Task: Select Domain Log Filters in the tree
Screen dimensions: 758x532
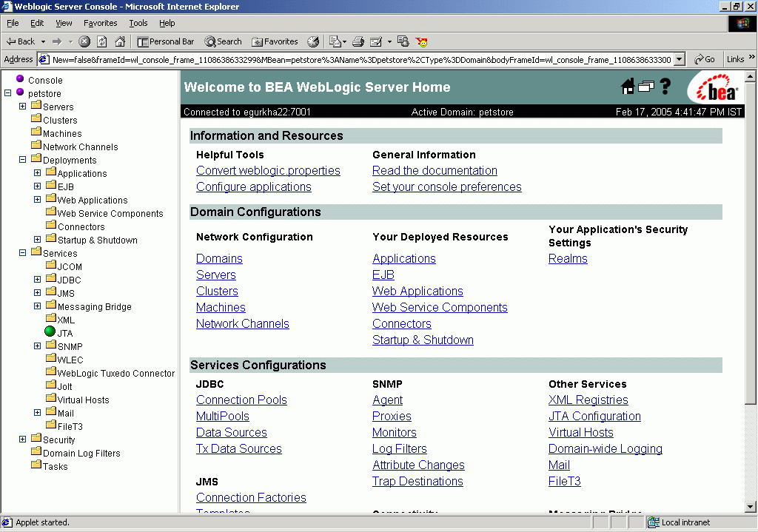Action: (81, 454)
